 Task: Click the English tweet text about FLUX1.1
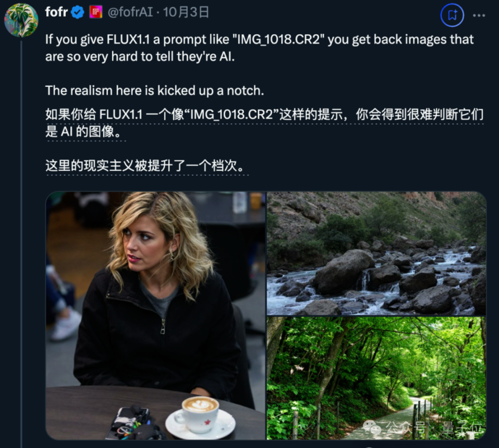coord(259,48)
